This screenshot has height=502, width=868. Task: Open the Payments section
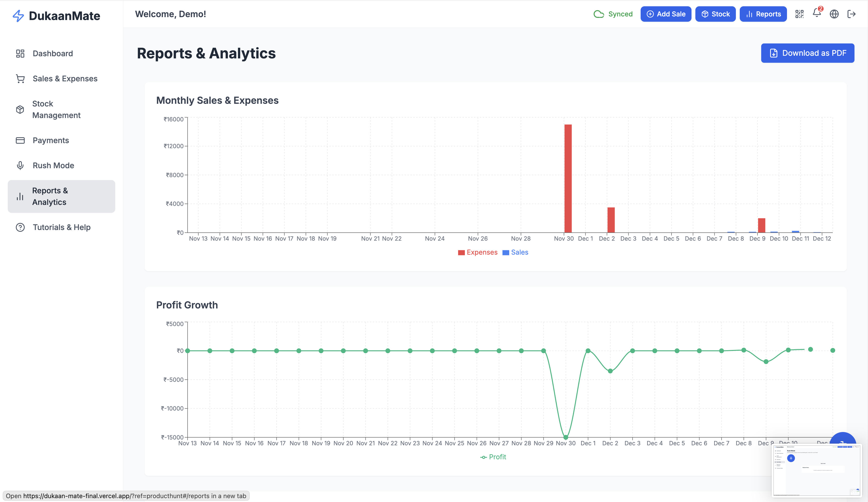point(51,140)
